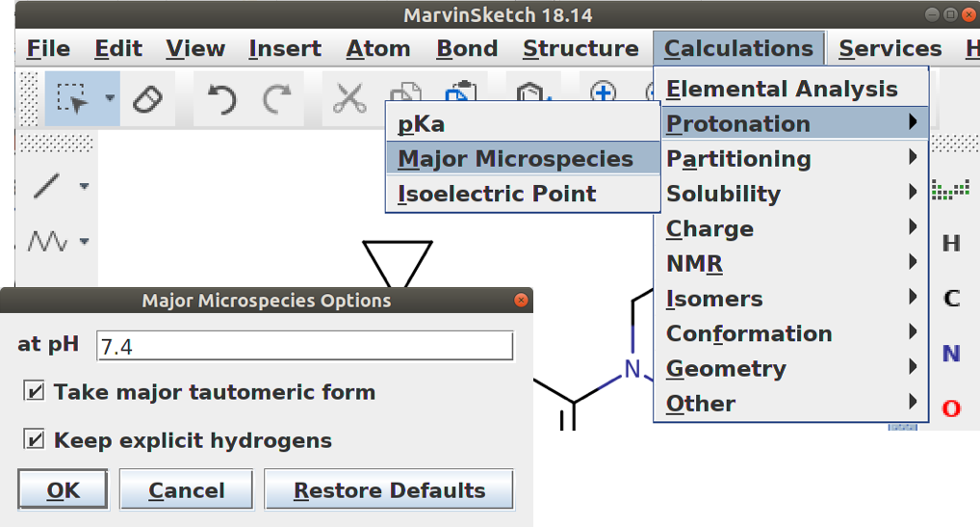Screen dimensions: 980x527
Task: Toggle Take major tautomeric form checkbox
Action: [x=34, y=391]
